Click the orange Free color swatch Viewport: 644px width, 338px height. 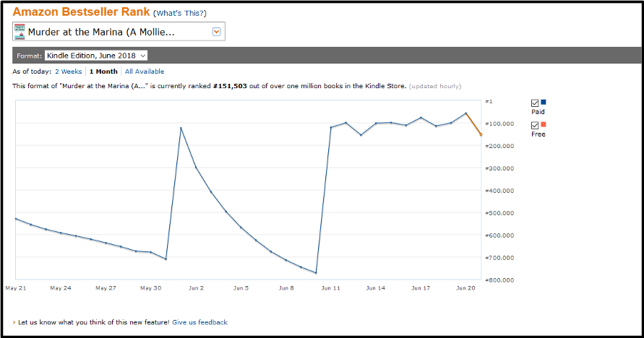(544, 124)
